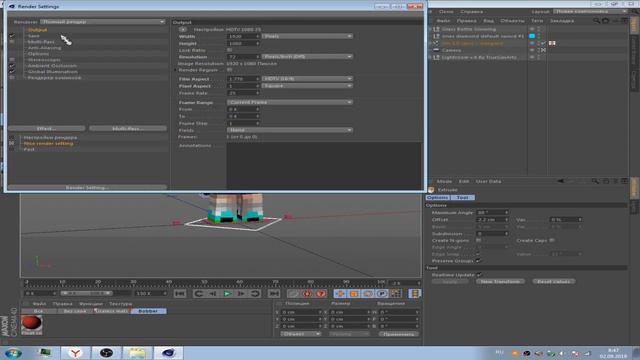The height and width of the screenshot is (360, 640).
Task: Toggle point level animation icon
Action: (x=395, y=293)
